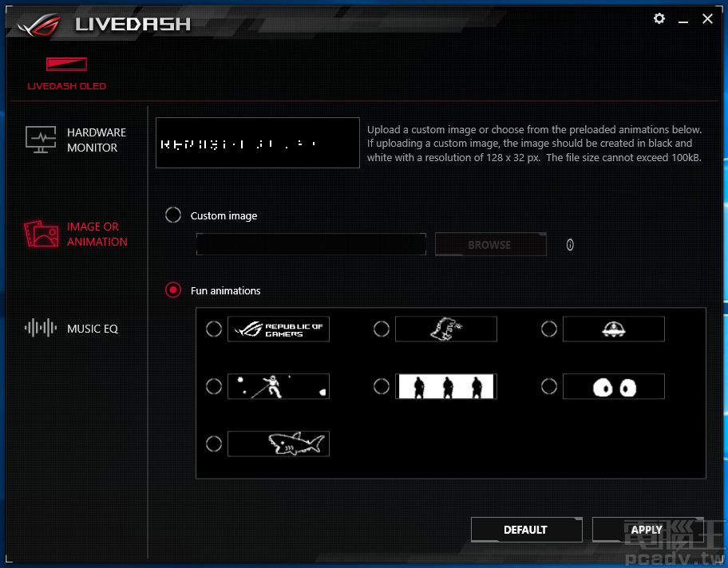Image resolution: width=728 pixels, height=568 pixels.
Task: Choose the Republic of Gamers animation radio
Action: tap(214, 329)
